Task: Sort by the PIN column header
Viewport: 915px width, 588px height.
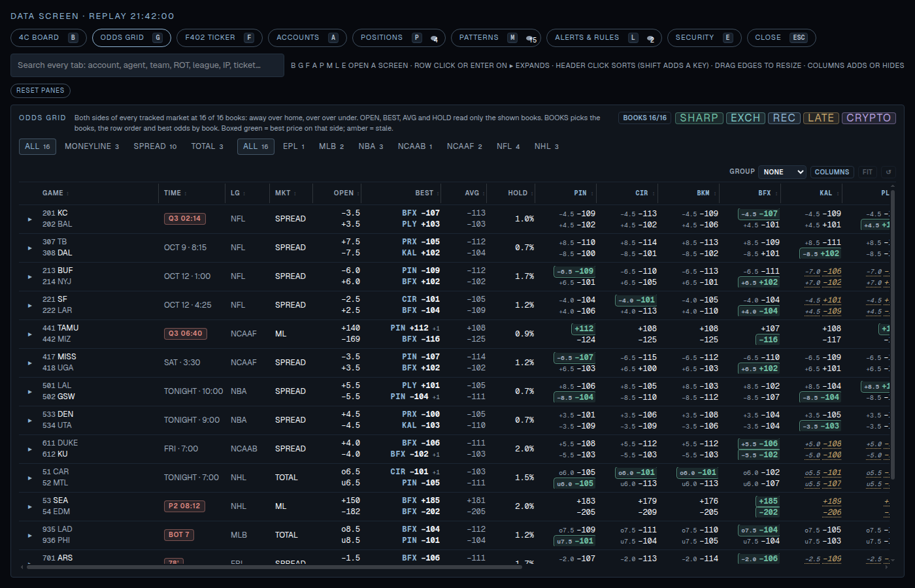Action: [566, 193]
